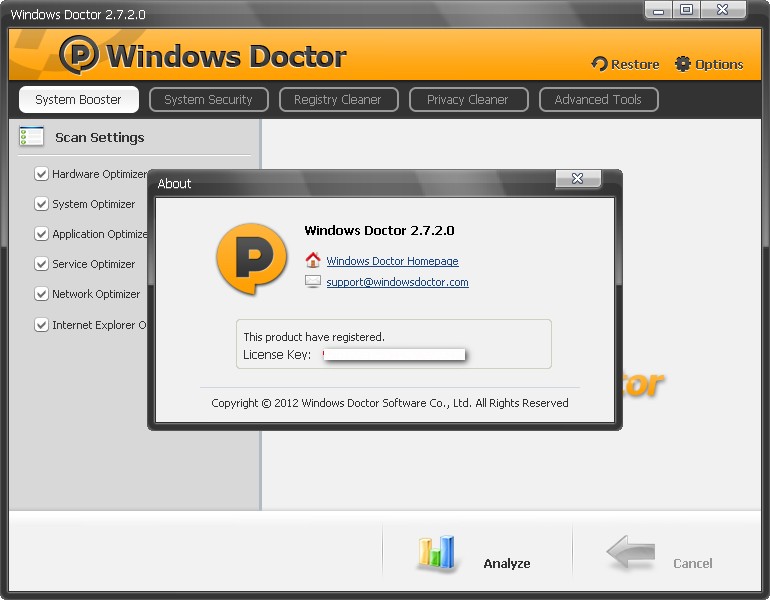Click the grey Cancel back arrow icon
This screenshot has height=600, width=770.
[x=631, y=552]
